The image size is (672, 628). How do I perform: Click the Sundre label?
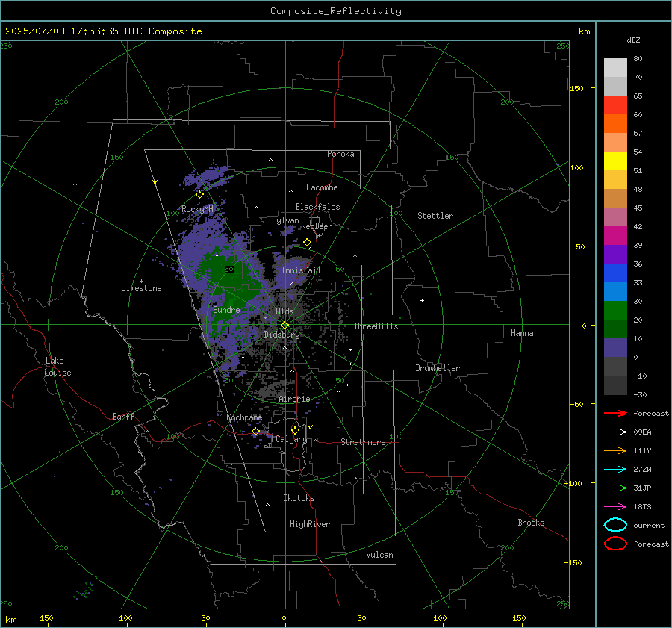[226, 310]
